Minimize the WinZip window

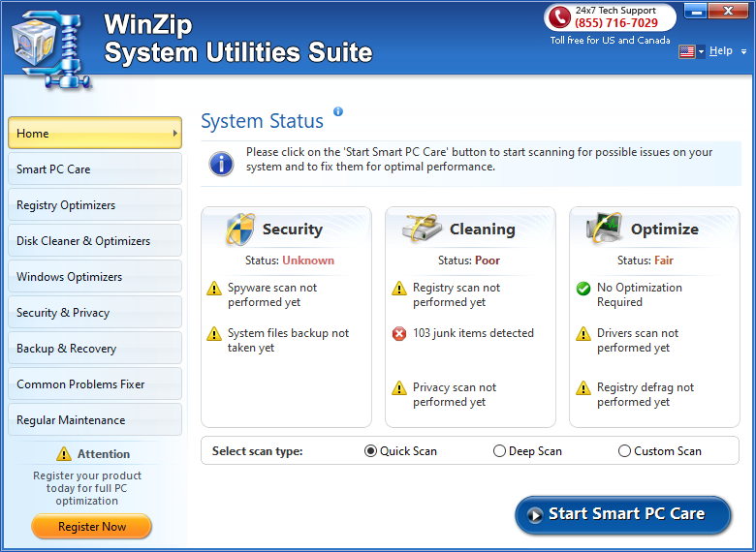(695, 12)
